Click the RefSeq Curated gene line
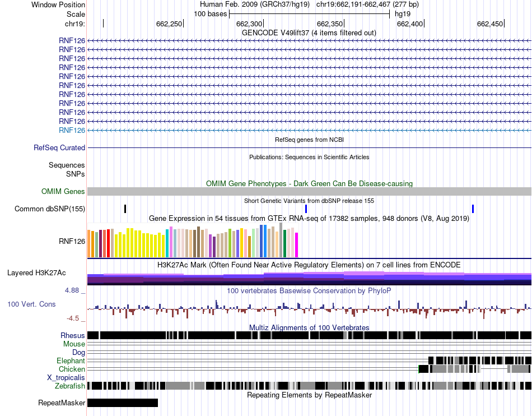 point(309,147)
